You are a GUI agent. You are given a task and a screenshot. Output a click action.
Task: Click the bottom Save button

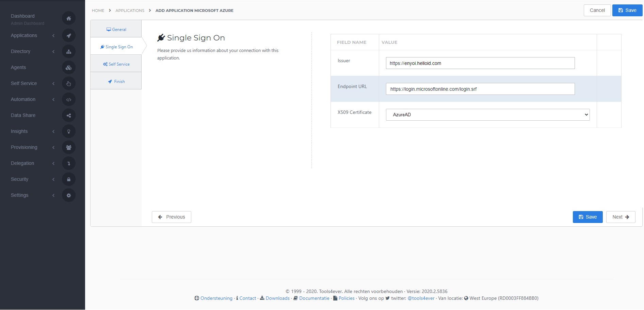[x=588, y=217]
